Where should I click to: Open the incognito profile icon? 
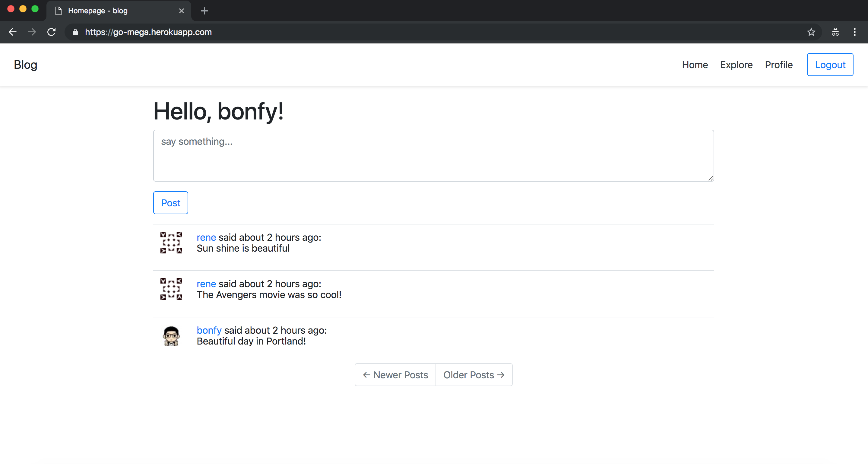(x=835, y=32)
